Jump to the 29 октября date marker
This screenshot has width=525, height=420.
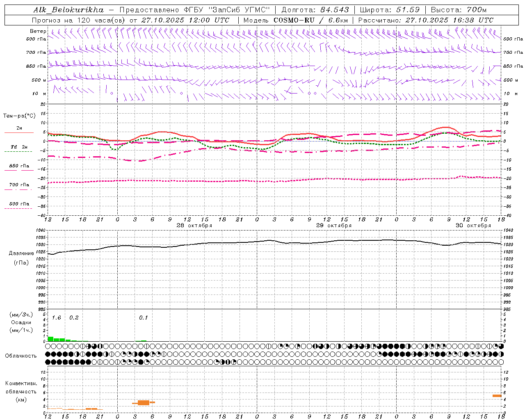(x=333, y=226)
